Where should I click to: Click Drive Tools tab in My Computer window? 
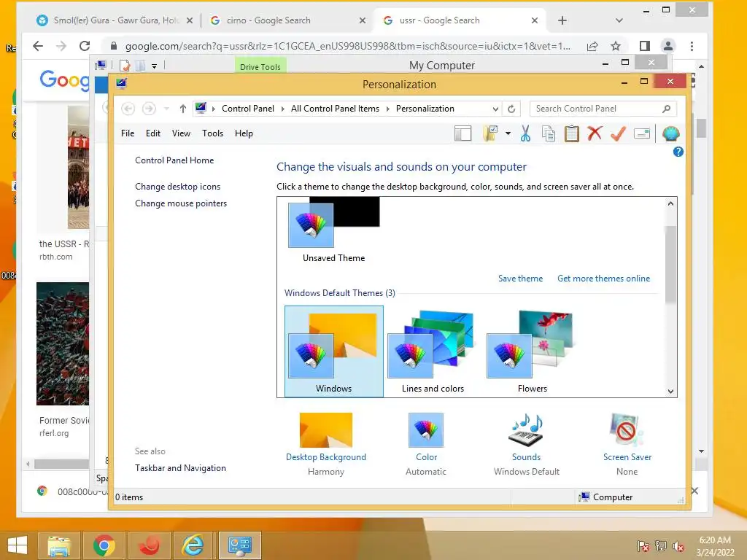(x=260, y=66)
